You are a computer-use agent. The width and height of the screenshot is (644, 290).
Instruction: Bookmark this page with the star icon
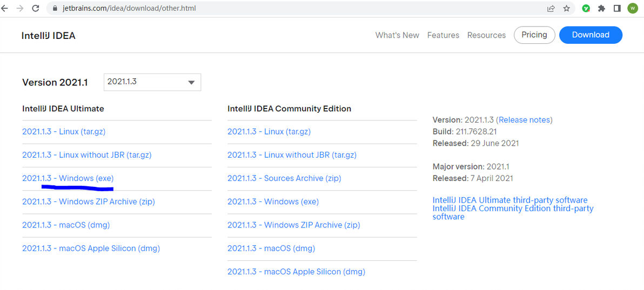[x=566, y=9]
